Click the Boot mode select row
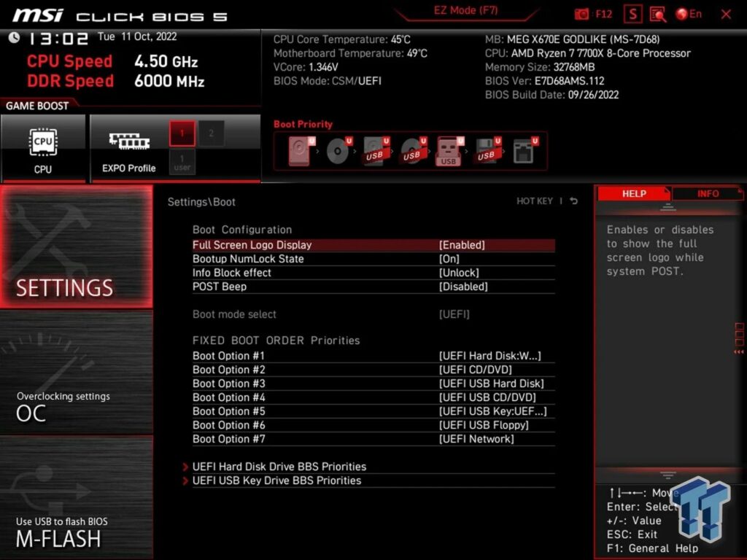This screenshot has width=747, height=560. (x=373, y=314)
